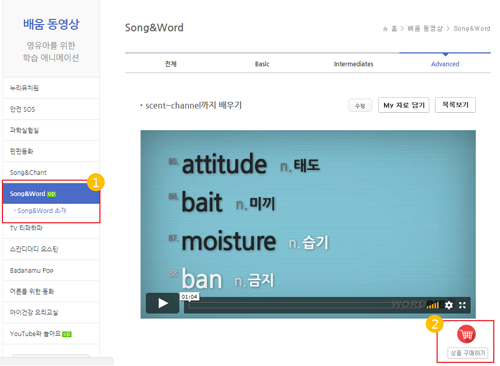Image resolution: width=500 pixels, height=366 pixels.
Task: Click the home icon in breadcrumb
Action: (385, 29)
